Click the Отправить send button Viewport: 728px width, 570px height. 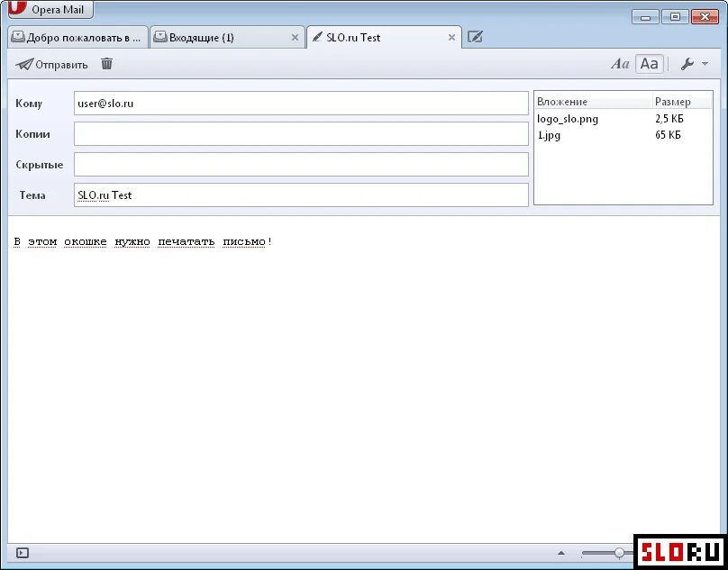point(51,64)
